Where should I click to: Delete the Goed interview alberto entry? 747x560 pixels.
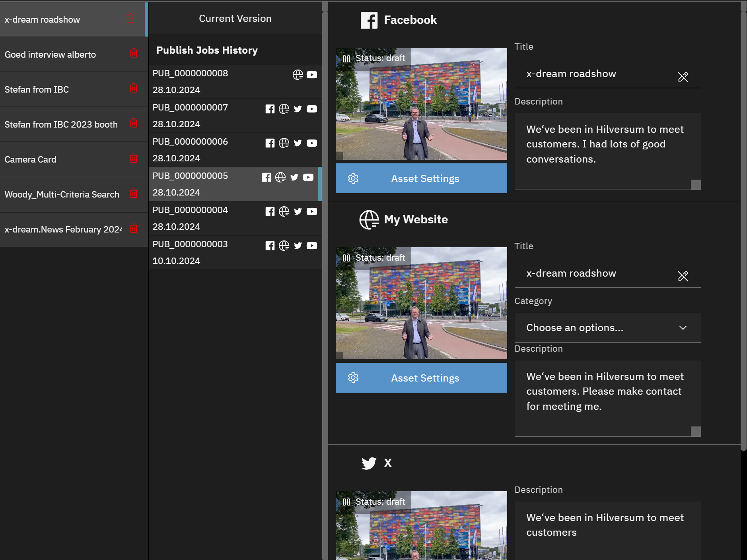(x=134, y=53)
